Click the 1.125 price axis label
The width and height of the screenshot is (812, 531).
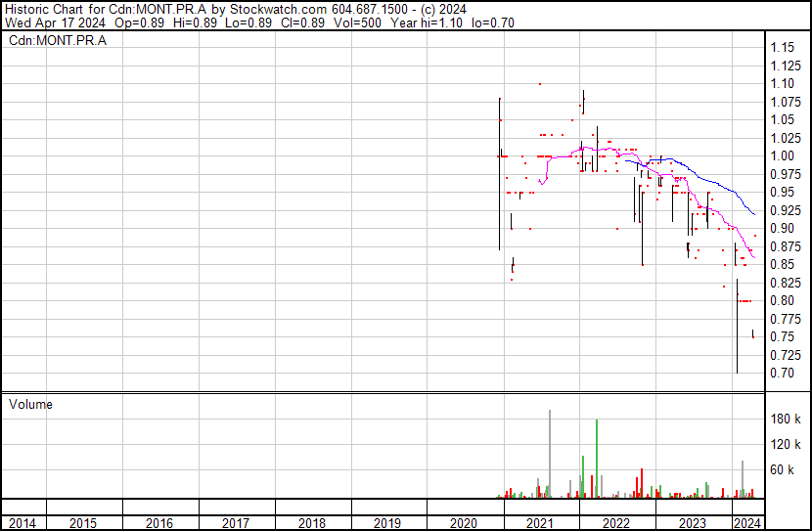coord(786,66)
